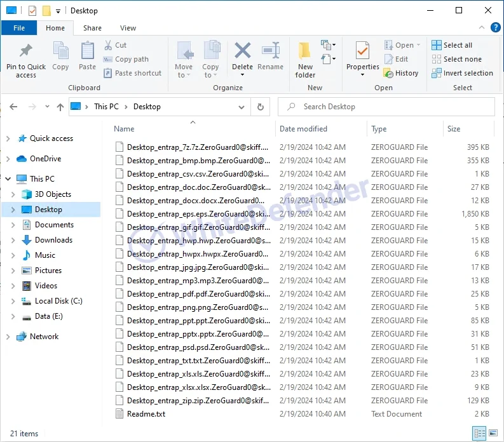Open the View ribbon tab
Image resolution: width=504 pixels, height=442 pixels.
click(x=128, y=28)
